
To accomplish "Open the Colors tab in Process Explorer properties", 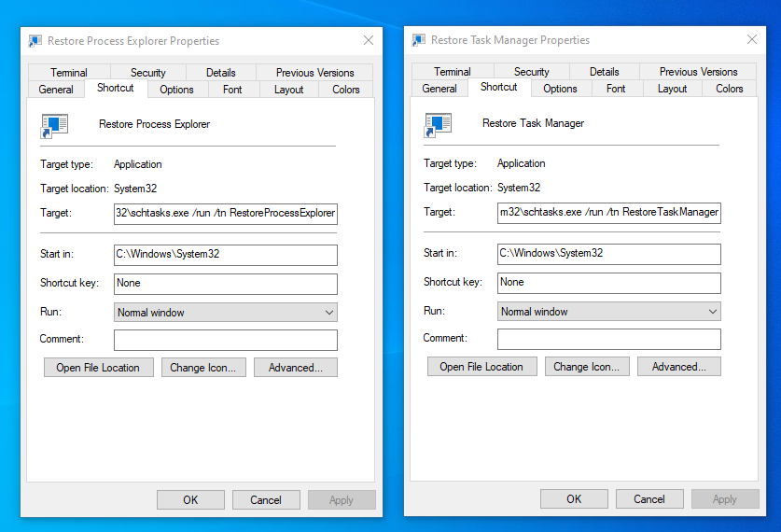I will click(345, 90).
